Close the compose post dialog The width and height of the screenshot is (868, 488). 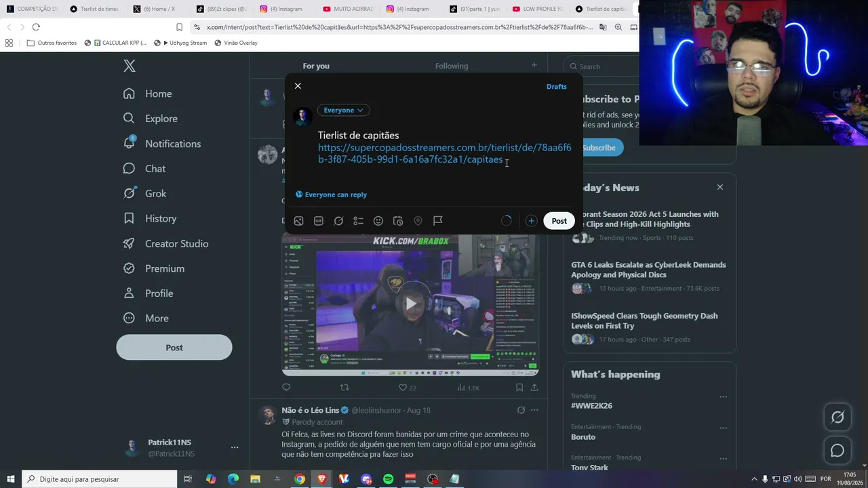pyautogui.click(x=298, y=86)
